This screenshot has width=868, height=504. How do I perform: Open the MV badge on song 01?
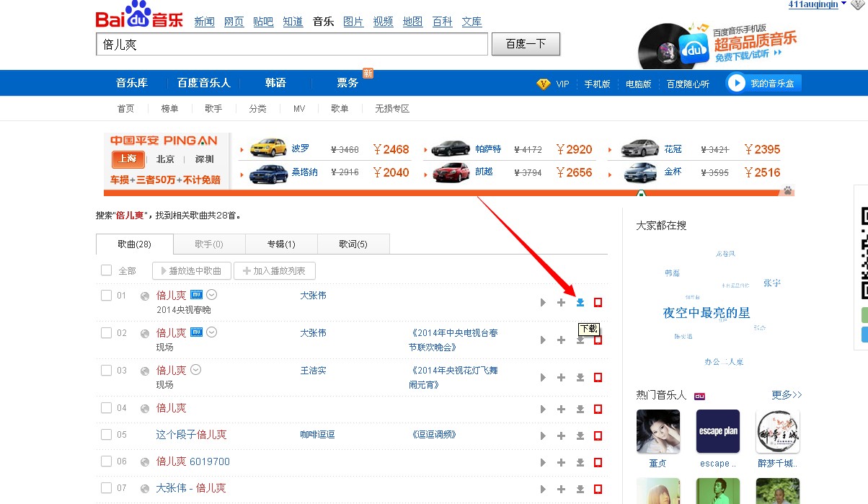tap(196, 294)
